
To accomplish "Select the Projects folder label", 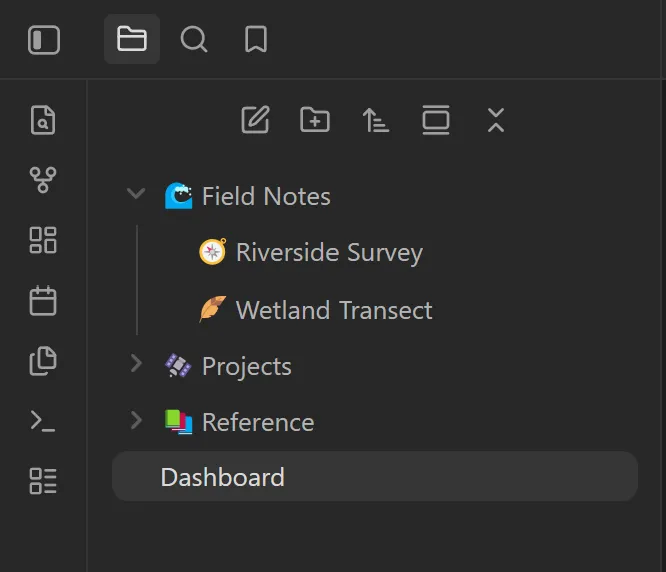I will click(x=247, y=366).
